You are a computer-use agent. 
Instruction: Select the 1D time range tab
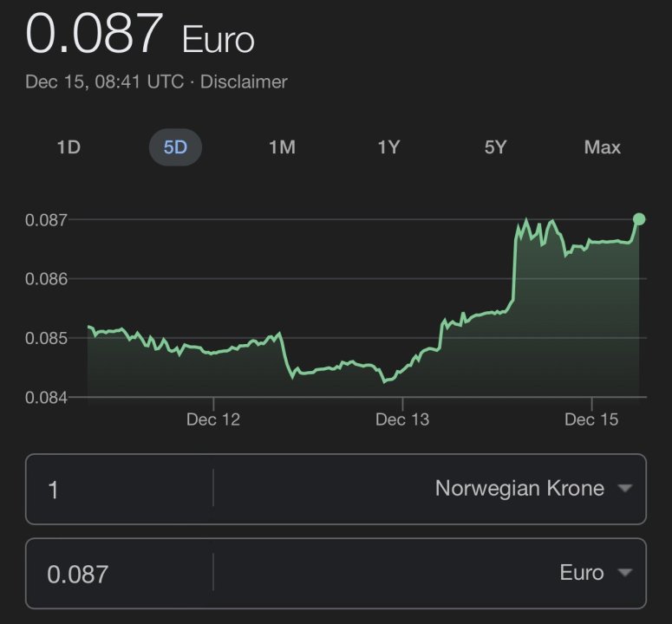point(69,147)
